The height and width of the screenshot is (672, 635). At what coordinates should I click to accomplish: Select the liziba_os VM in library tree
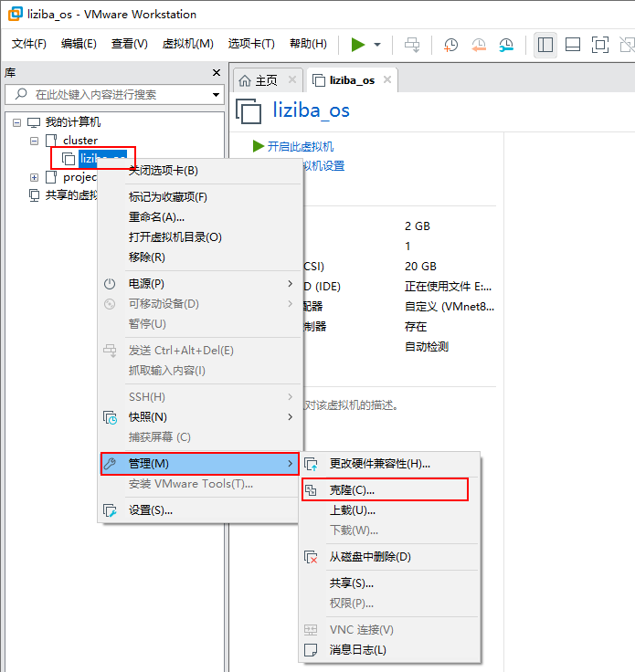point(103,158)
